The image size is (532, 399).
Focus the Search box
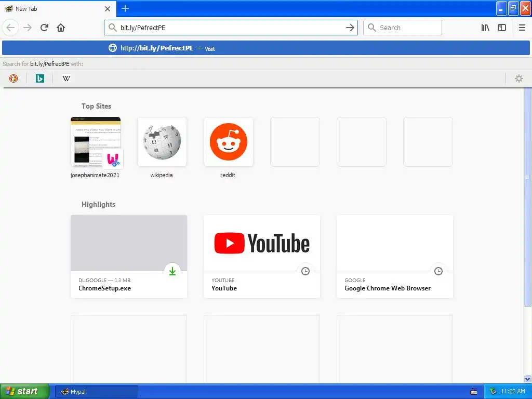(x=403, y=28)
